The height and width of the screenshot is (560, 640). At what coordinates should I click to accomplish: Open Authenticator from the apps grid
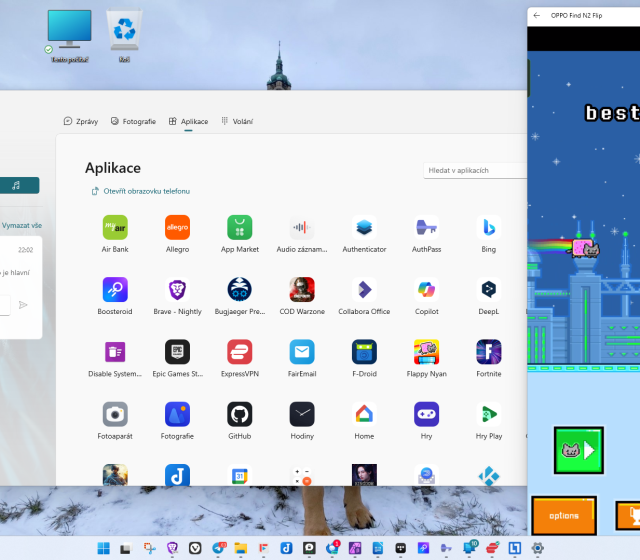[364, 227]
